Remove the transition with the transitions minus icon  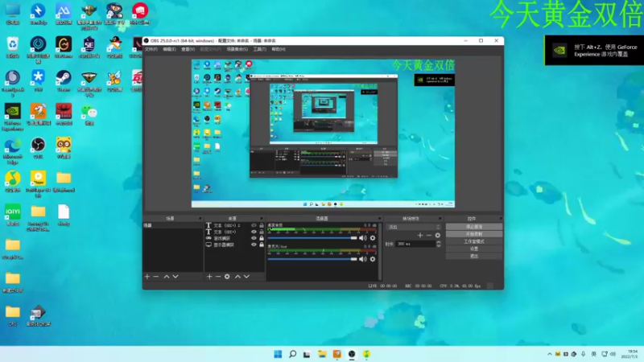coord(429,235)
